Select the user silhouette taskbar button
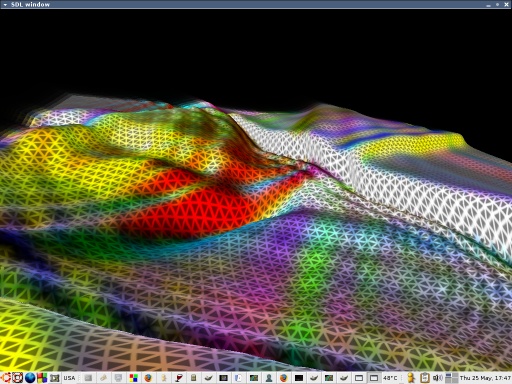The height and width of the screenshot is (384, 512). [x=269, y=378]
